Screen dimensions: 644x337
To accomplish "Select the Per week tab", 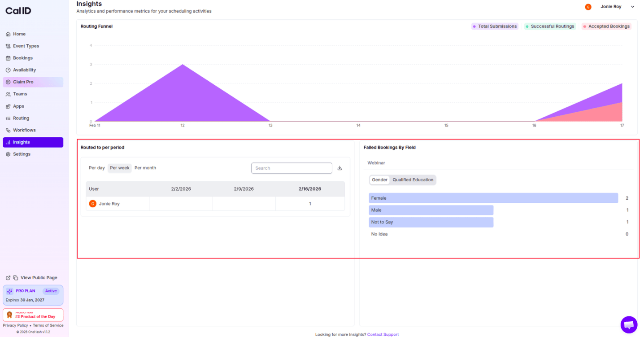I will click(120, 168).
